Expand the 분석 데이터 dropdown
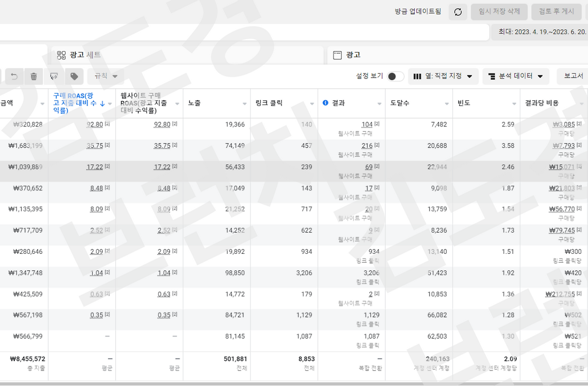This screenshot has height=386, width=588. [516, 76]
